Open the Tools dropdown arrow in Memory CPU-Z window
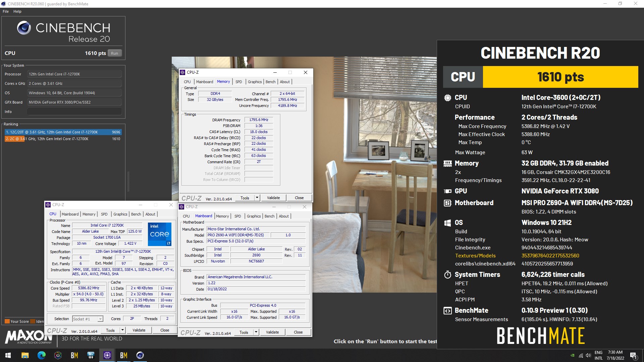Viewport: 644px width, 362px height. tap(257, 198)
